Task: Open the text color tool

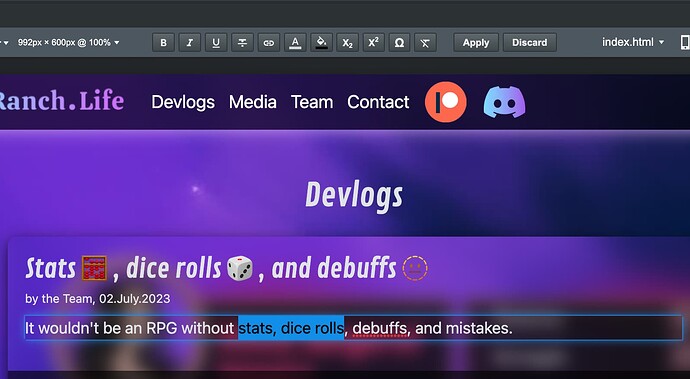Action: [295, 43]
